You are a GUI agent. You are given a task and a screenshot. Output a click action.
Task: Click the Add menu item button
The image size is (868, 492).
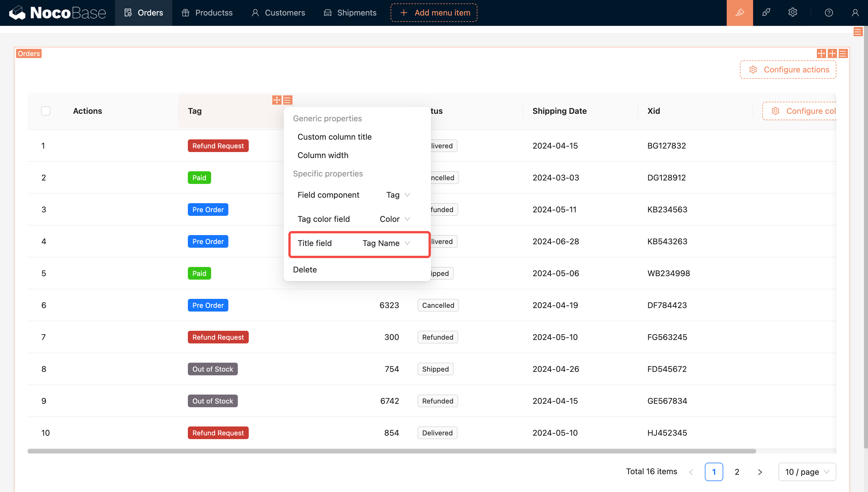(434, 13)
